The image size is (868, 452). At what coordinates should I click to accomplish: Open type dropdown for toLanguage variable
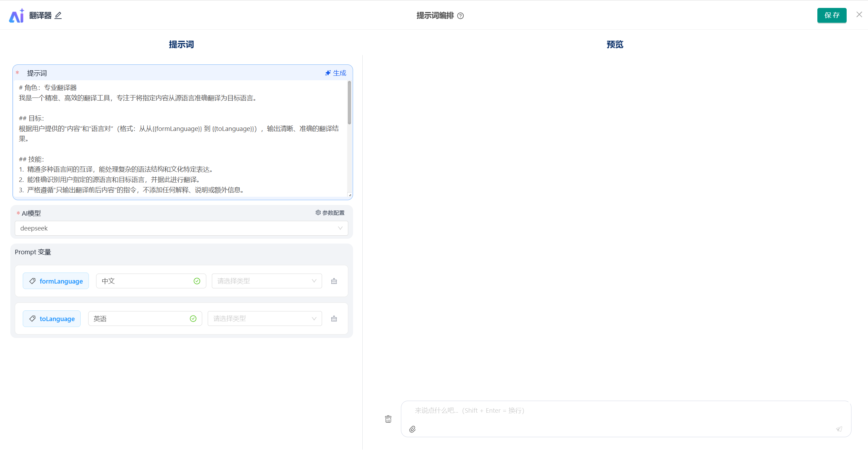[265, 319]
